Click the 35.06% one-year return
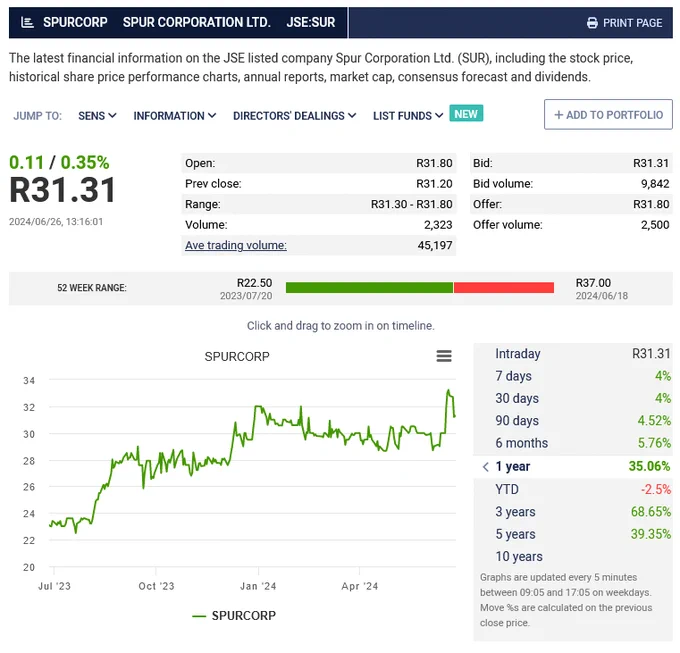 pos(649,466)
